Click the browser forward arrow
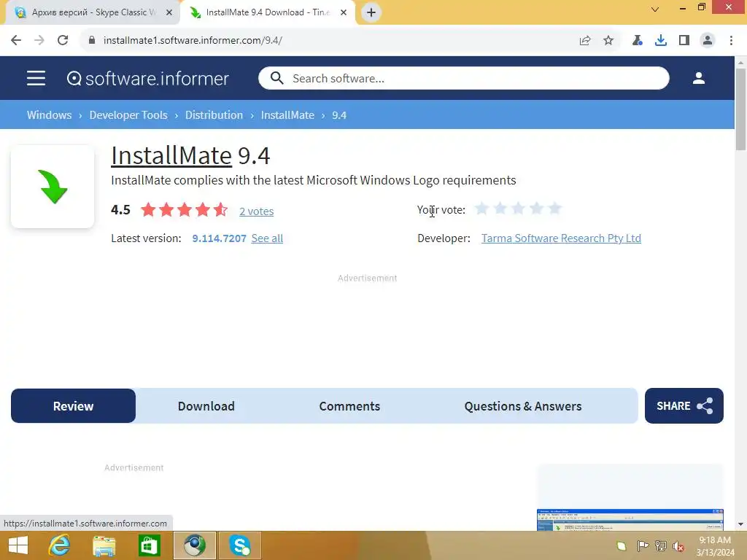The height and width of the screenshot is (560, 747). click(39, 41)
